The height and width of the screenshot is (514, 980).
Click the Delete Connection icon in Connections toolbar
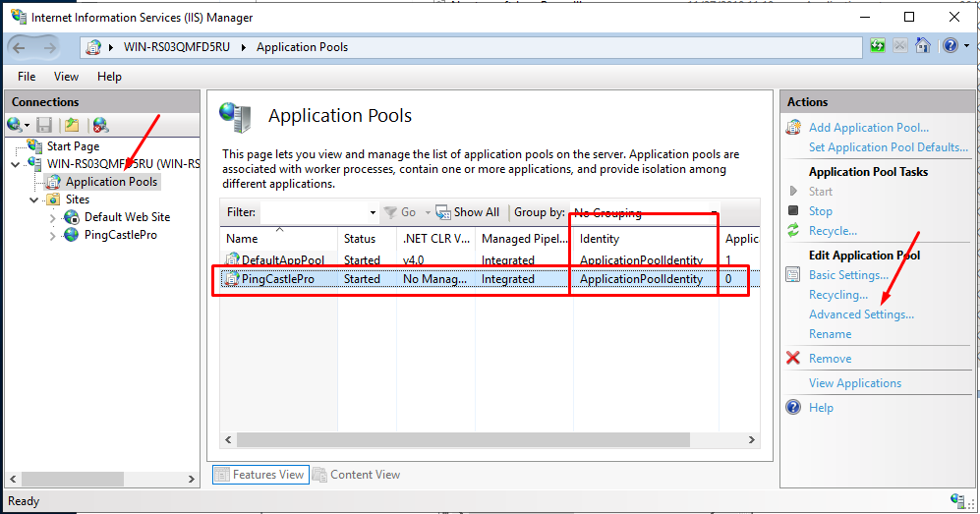click(x=100, y=125)
